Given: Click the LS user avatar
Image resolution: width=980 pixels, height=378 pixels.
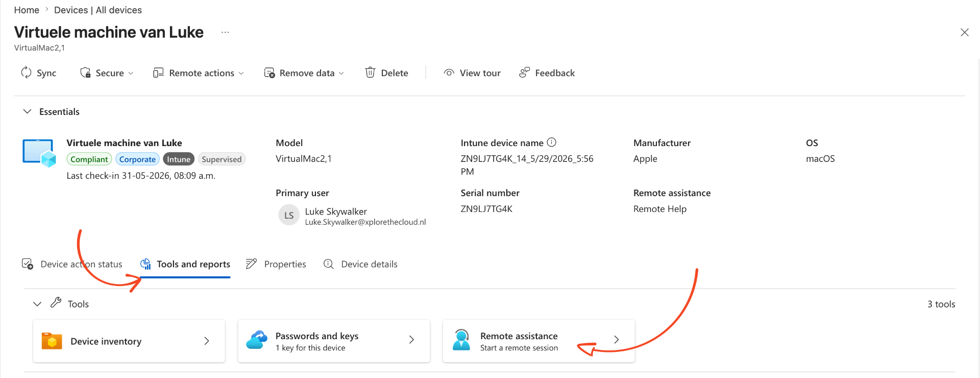Looking at the screenshot, I should 289,215.
